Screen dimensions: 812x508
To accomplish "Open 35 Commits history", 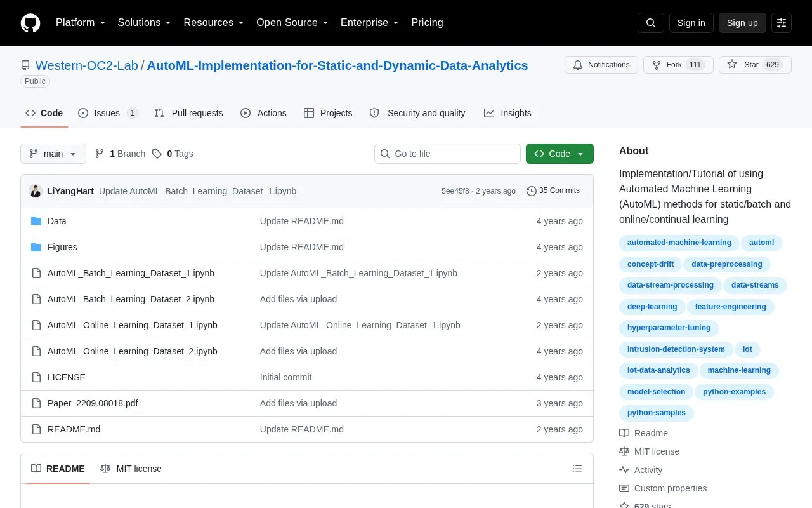I will coord(553,190).
